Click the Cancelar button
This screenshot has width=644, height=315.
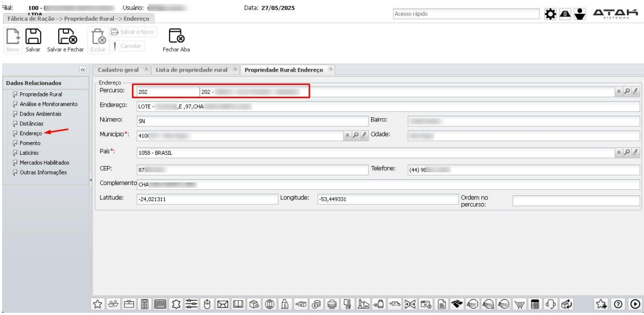(x=128, y=46)
